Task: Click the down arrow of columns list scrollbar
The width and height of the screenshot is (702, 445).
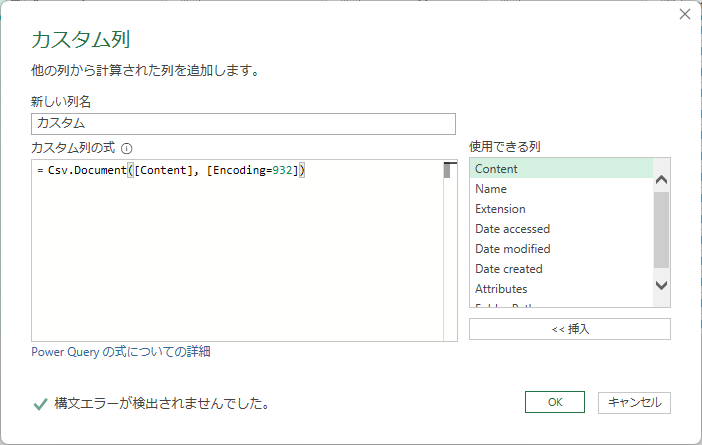Action: (x=661, y=286)
